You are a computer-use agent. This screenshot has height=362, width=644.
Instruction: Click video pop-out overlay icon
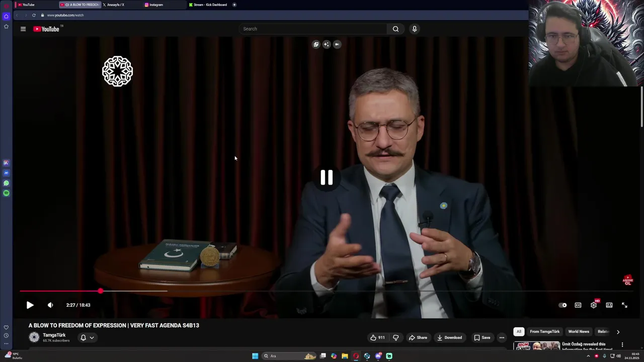(316, 44)
